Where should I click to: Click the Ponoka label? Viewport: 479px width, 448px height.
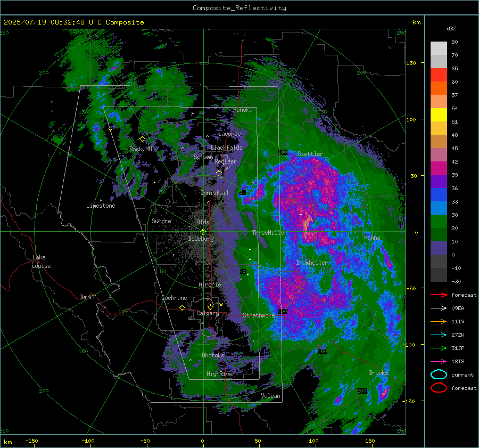[243, 110]
